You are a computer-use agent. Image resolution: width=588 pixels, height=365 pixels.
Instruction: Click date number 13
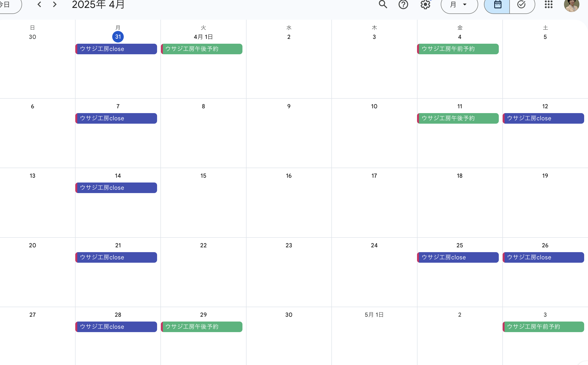(33, 176)
